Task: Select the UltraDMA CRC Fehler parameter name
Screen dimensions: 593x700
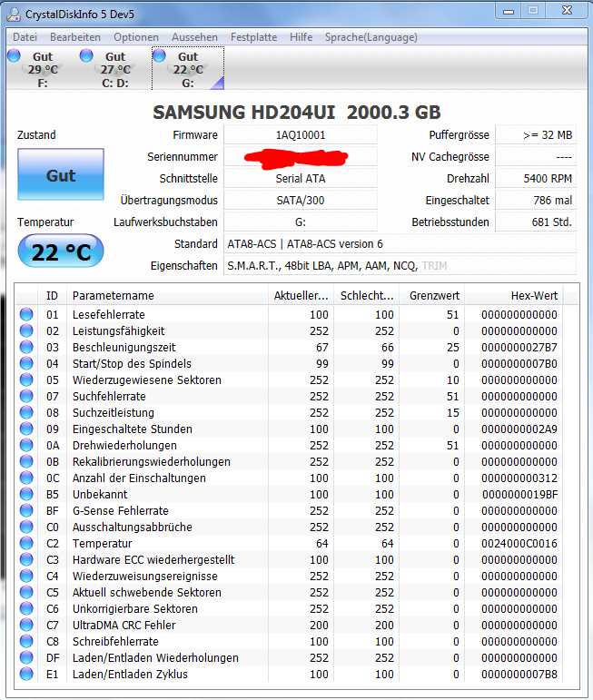Action: tap(124, 625)
